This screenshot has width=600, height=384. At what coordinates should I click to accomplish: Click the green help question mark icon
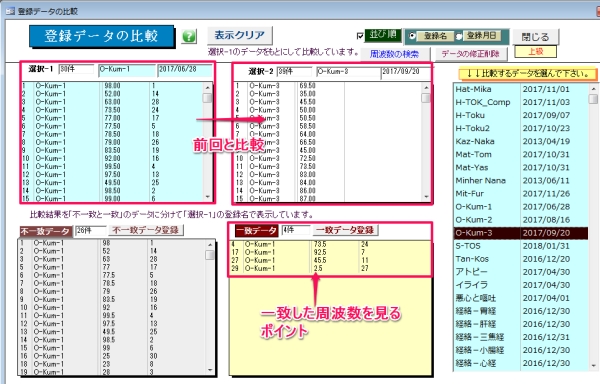pos(189,37)
